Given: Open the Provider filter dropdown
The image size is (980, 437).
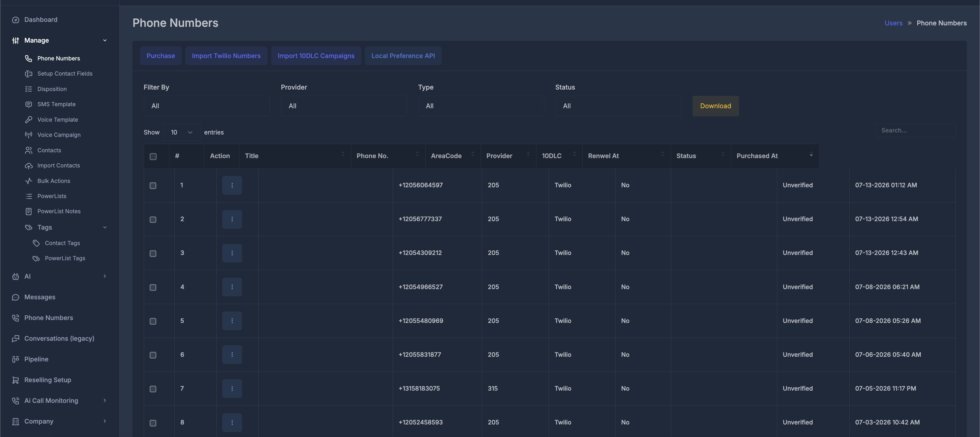Looking at the screenshot, I should 344,106.
